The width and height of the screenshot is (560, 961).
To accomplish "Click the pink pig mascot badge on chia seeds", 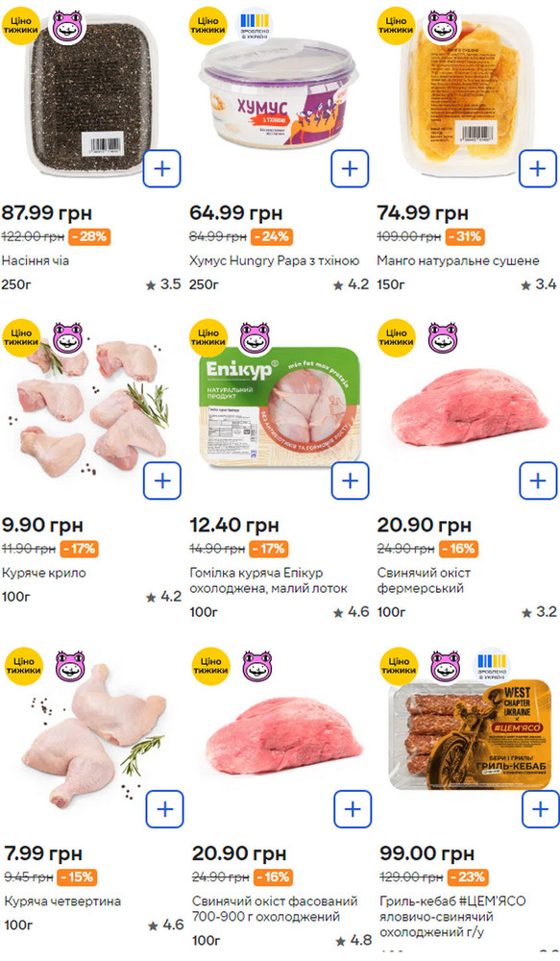I will (x=67, y=26).
